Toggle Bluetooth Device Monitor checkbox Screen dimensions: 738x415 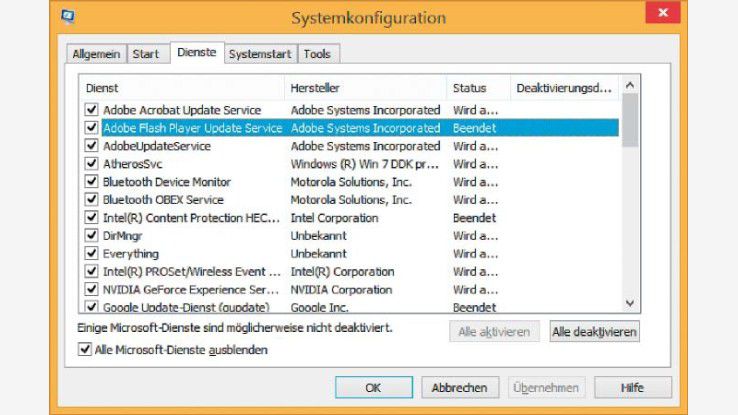[92, 182]
